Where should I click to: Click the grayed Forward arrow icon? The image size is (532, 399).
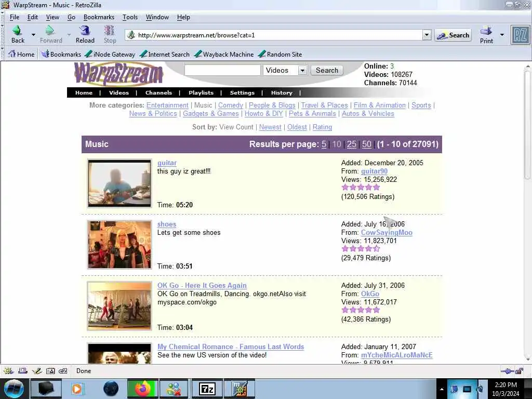pos(50,31)
